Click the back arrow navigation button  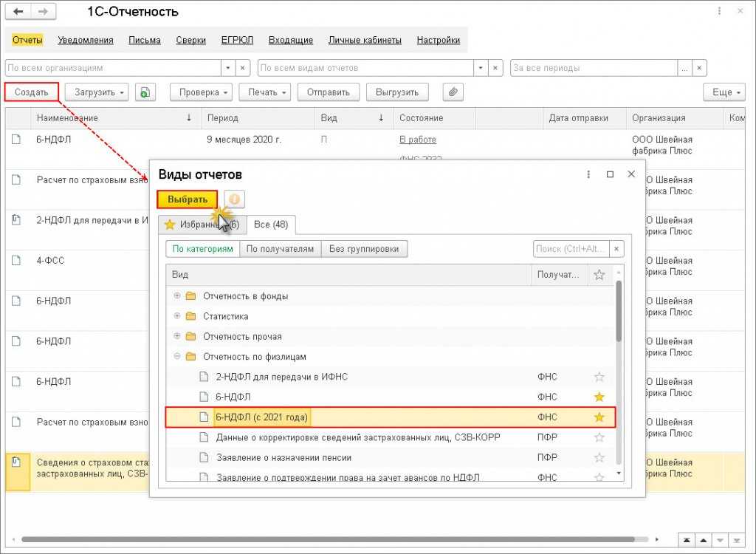[18, 13]
